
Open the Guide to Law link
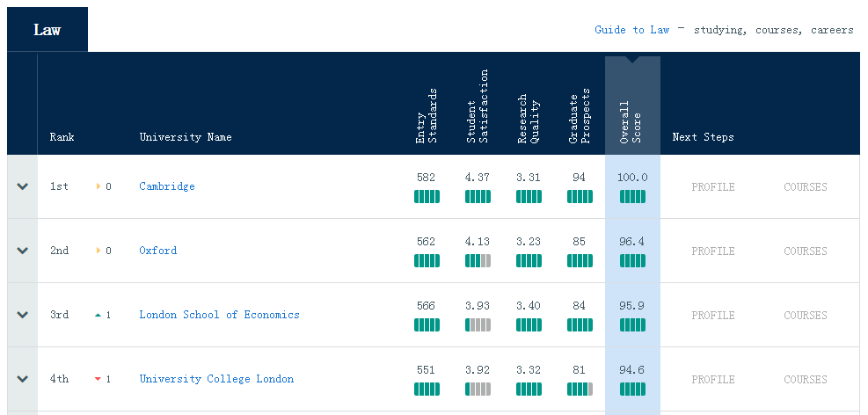pos(631,30)
